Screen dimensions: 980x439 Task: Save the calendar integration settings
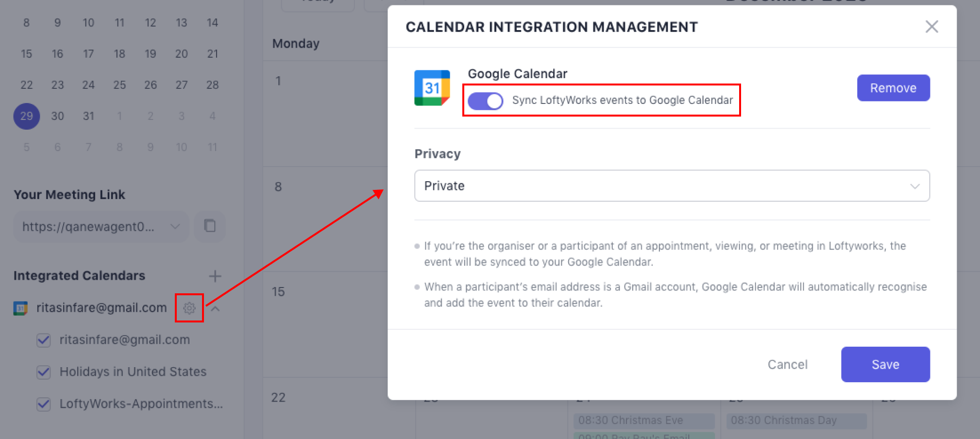click(885, 364)
